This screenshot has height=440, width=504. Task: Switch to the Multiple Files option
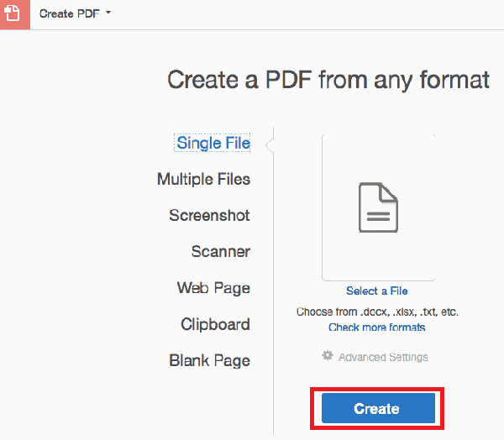tap(203, 179)
